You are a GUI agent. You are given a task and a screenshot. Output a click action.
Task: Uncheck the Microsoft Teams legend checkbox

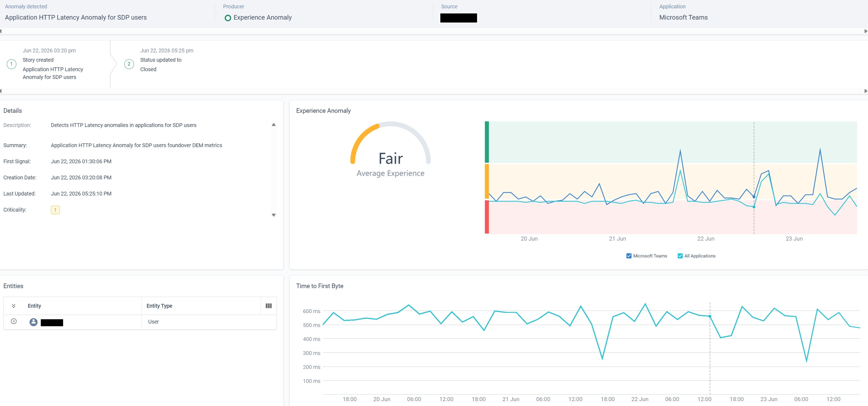click(629, 256)
